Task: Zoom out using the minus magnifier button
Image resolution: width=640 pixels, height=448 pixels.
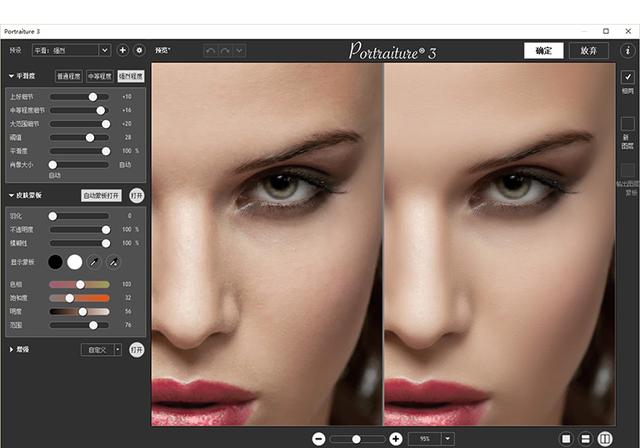Action: pyautogui.click(x=319, y=439)
